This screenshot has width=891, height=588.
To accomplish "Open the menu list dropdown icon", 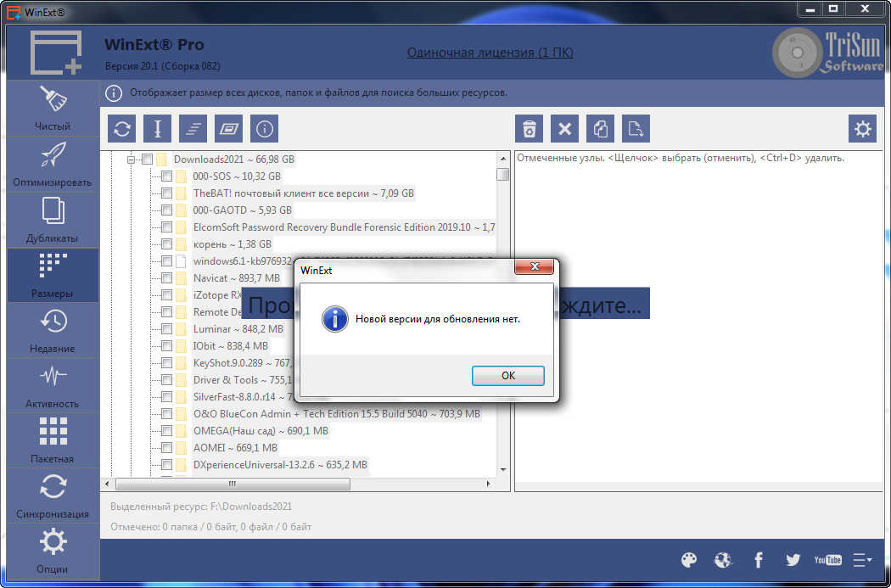I will 862,560.
